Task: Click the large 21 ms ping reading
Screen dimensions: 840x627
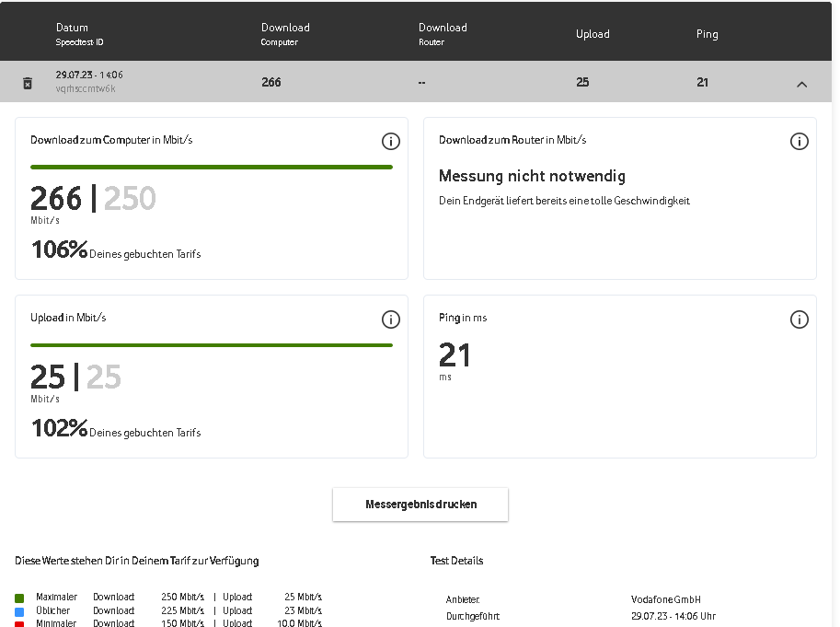Action: 455,354
